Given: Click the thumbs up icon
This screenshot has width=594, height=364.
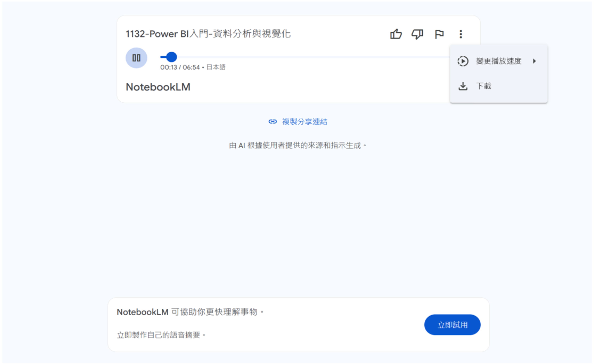Looking at the screenshot, I should tap(396, 34).
